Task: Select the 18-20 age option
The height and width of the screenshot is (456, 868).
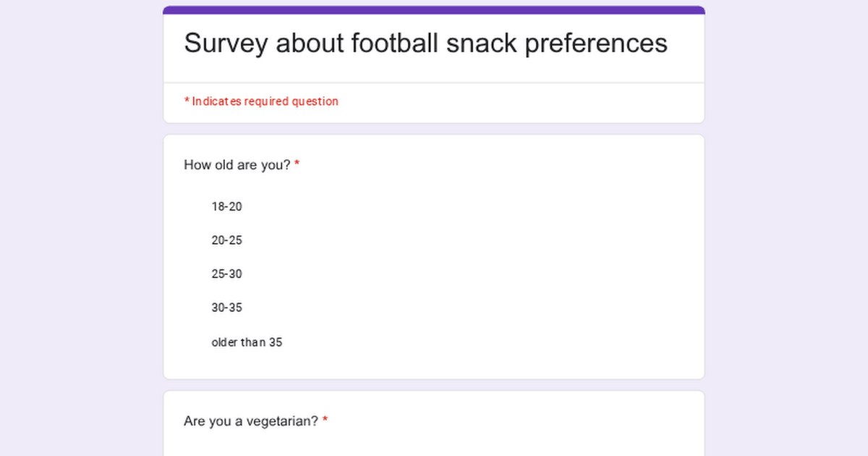Action: [x=226, y=207]
